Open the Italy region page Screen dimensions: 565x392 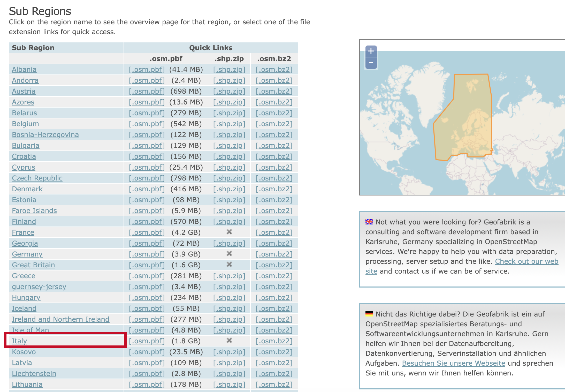(x=19, y=341)
